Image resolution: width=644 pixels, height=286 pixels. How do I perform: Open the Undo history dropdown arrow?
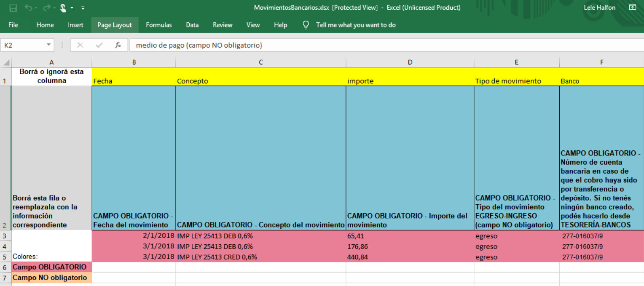(x=36, y=8)
